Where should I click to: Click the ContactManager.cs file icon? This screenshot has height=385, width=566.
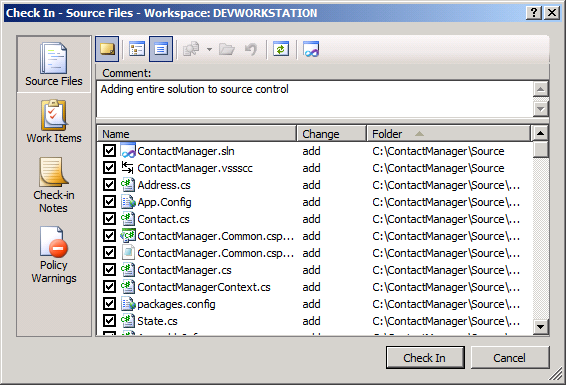(128, 270)
